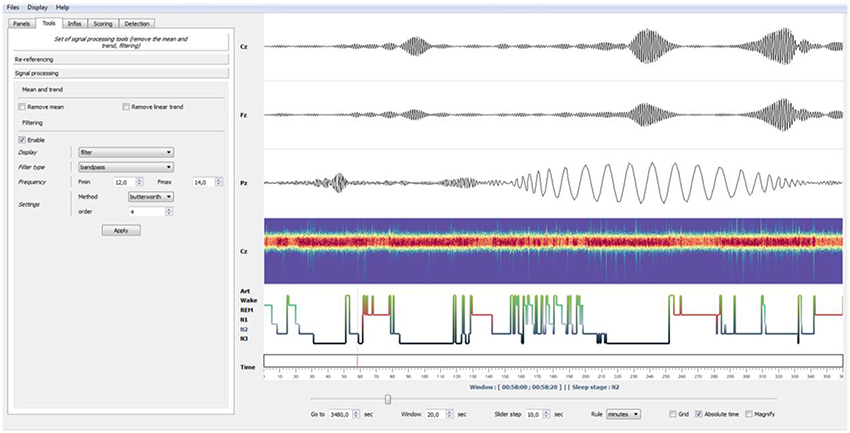Click the Art stage label on hypnogram
Screen dimensions: 850x433
245,290
